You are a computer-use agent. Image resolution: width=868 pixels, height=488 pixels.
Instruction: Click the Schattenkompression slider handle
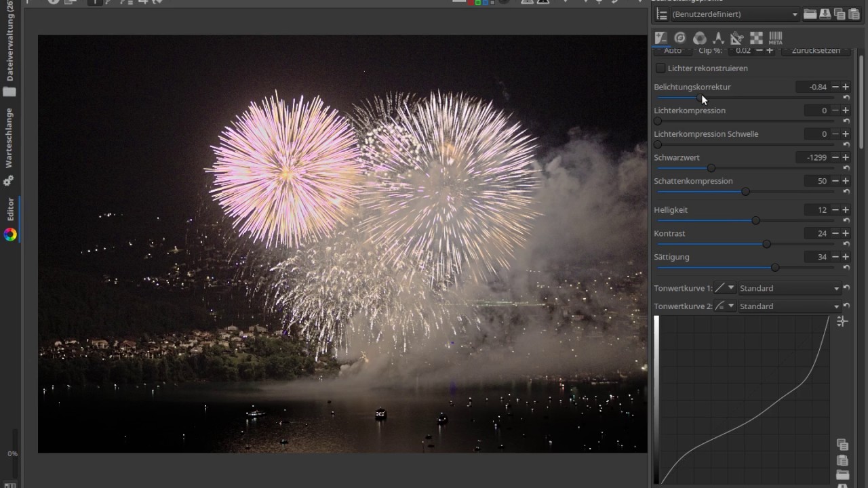(x=745, y=192)
